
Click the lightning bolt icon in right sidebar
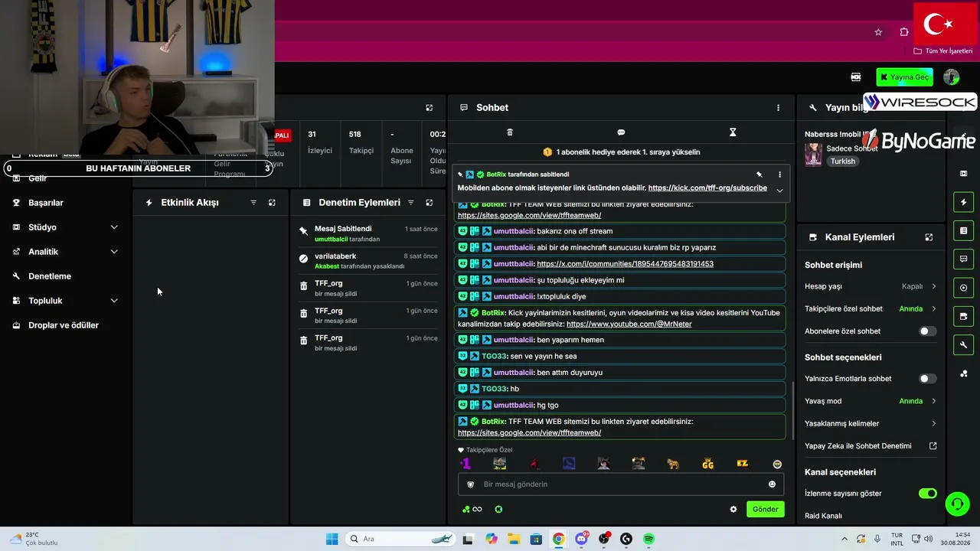963,202
